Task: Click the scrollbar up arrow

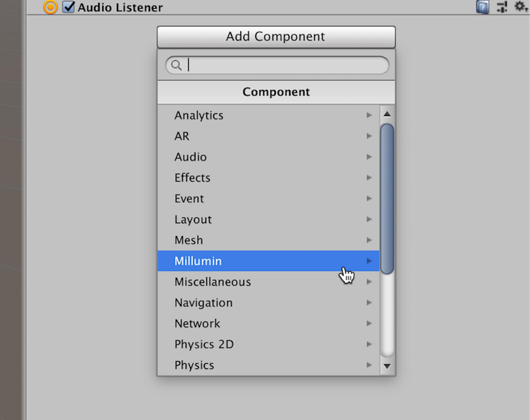Action: click(387, 114)
